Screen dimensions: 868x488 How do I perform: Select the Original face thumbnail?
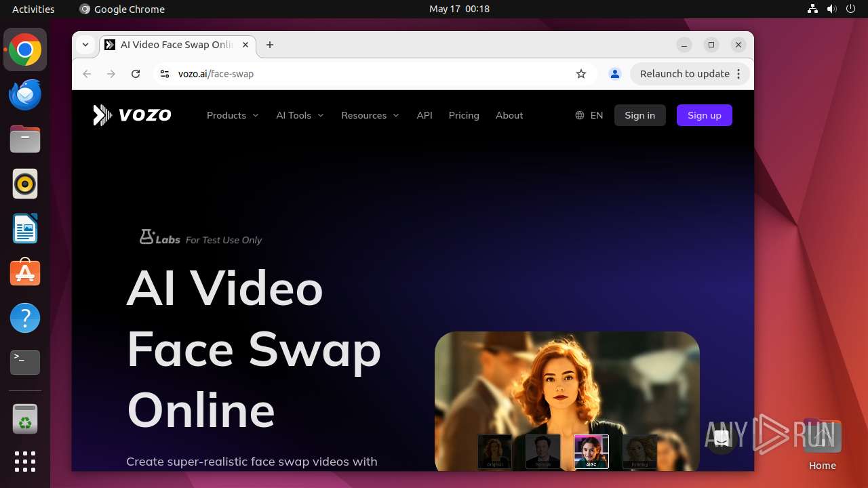[494, 452]
